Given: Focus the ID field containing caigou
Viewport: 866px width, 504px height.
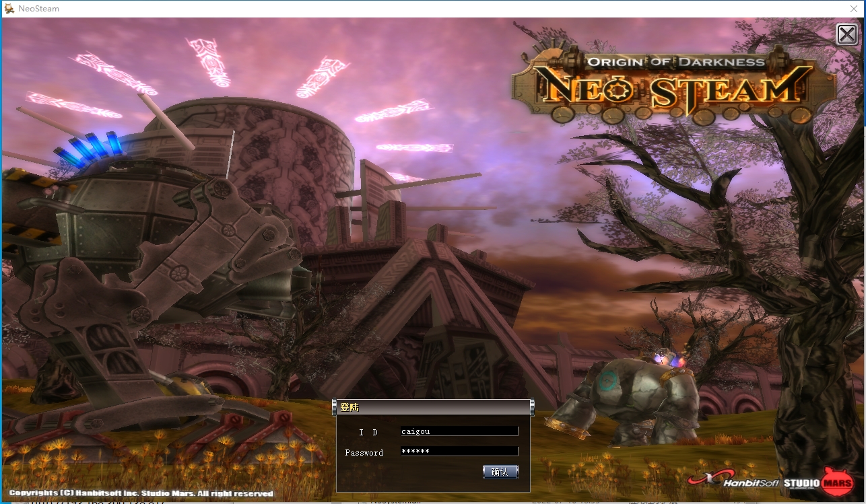Looking at the screenshot, I should pyautogui.click(x=459, y=431).
